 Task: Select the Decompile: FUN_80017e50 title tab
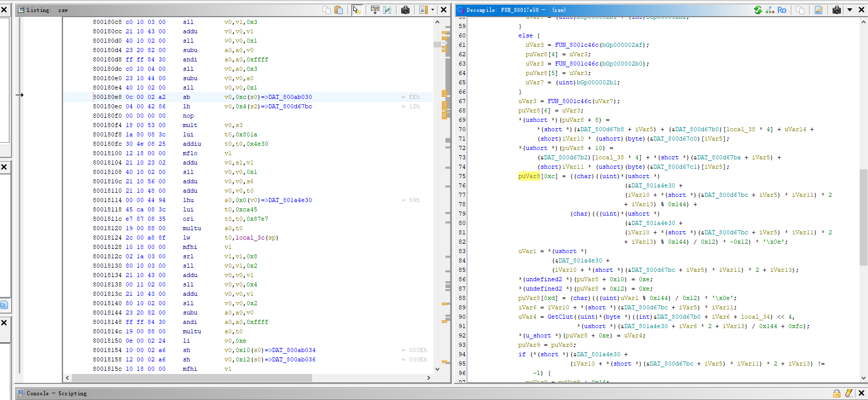(516, 10)
